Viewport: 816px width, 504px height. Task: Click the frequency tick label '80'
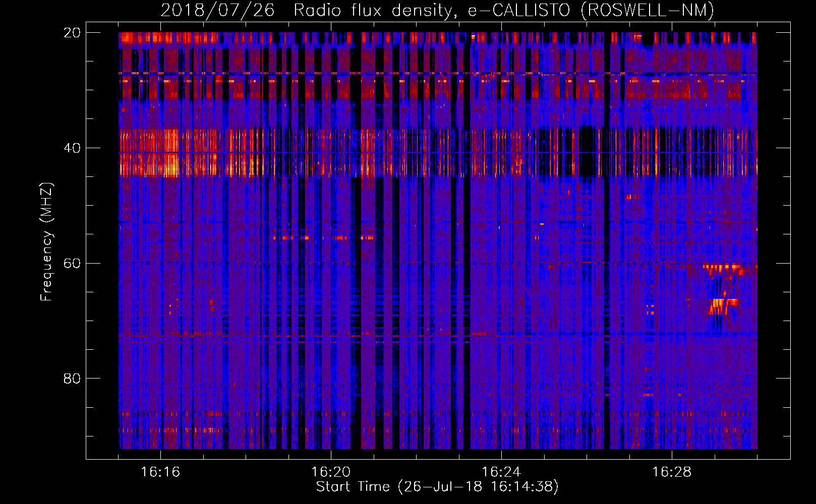72,379
